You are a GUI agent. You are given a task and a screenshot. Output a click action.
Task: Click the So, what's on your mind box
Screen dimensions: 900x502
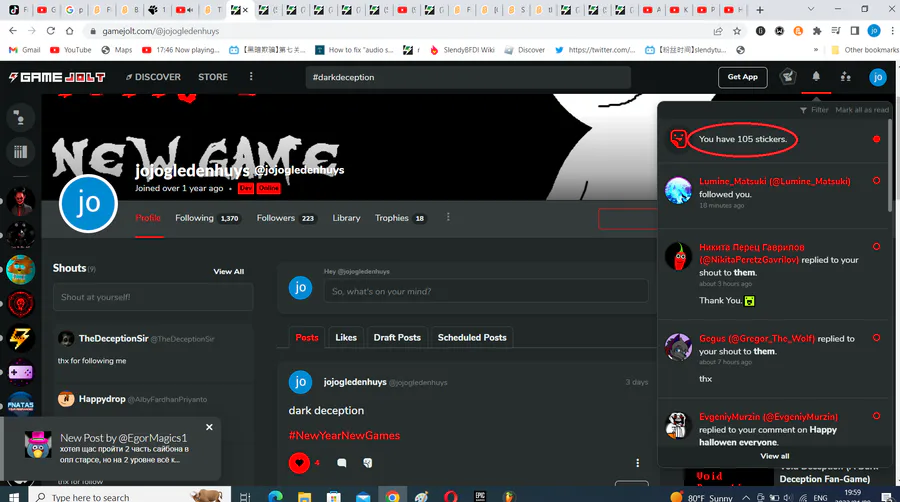(x=486, y=291)
